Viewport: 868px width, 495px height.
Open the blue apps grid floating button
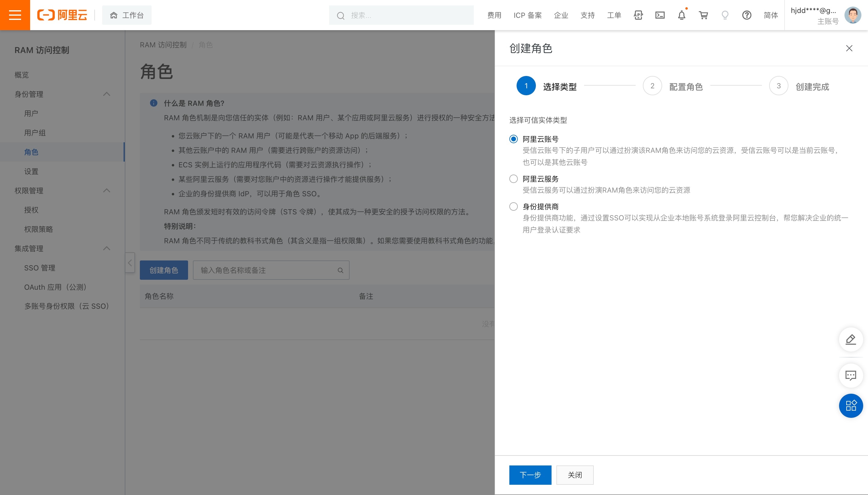tap(851, 405)
